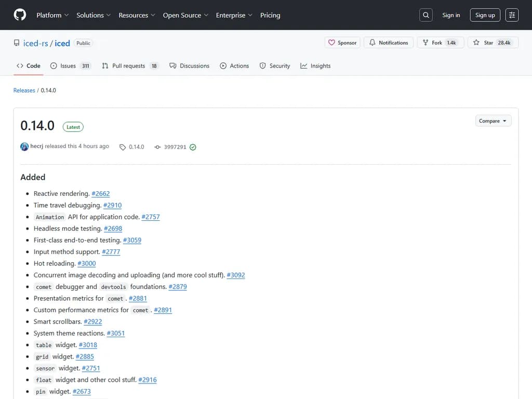This screenshot has width=532, height=399.
Task: Click hecrj's avatar thumbnail
Action: coord(24,147)
